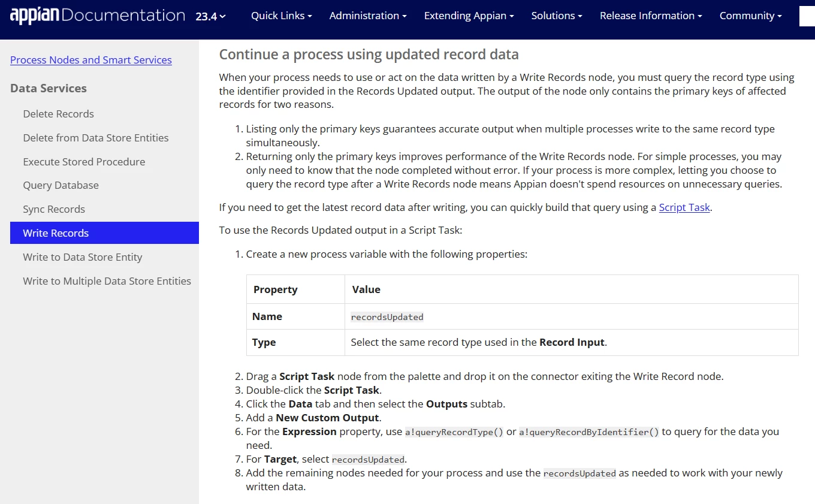Open the Solutions dropdown menu
Screen dimensions: 815x504
pyautogui.click(x=557, y=16)
